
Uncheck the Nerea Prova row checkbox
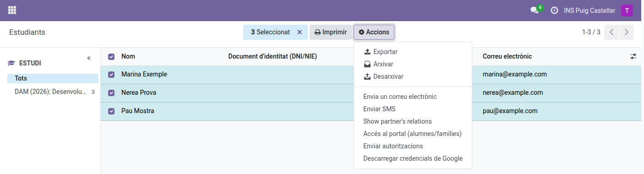click(111, 93)
